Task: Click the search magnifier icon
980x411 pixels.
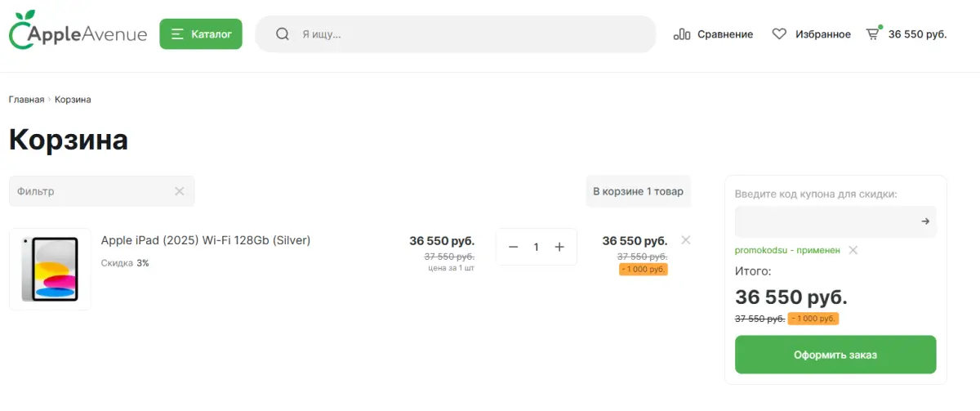Action: point(283,34)
